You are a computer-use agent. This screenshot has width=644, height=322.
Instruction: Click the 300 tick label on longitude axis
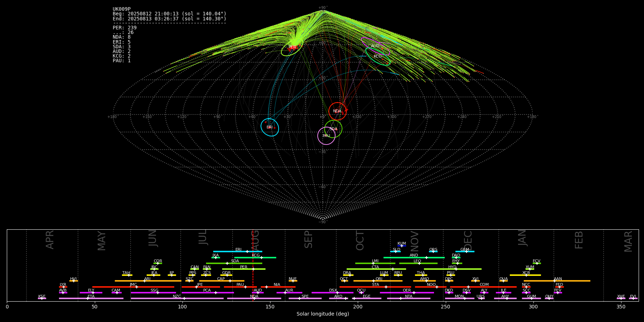click(533, 307)
